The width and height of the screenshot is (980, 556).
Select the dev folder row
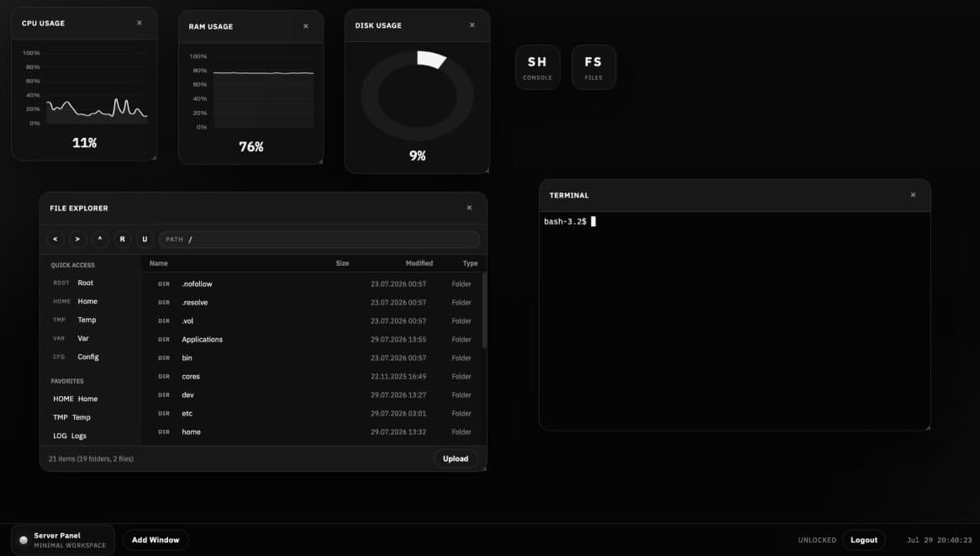313,395
